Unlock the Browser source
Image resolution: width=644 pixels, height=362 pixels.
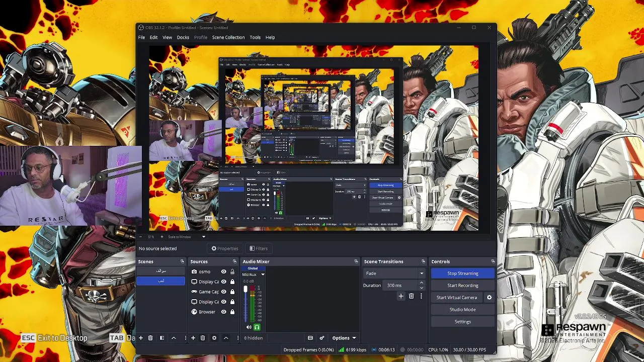pyautogui.click(x=232, y=312)
